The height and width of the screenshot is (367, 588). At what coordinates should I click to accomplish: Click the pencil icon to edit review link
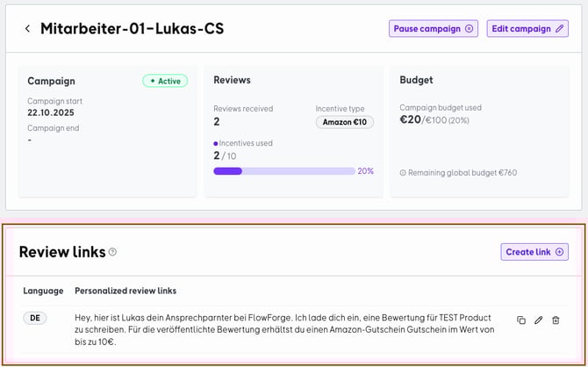539,320
